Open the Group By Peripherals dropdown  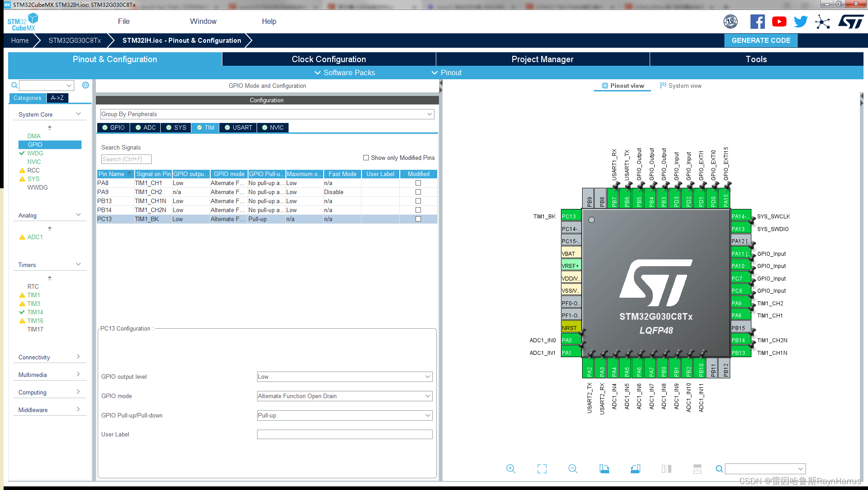pos(429,114)
